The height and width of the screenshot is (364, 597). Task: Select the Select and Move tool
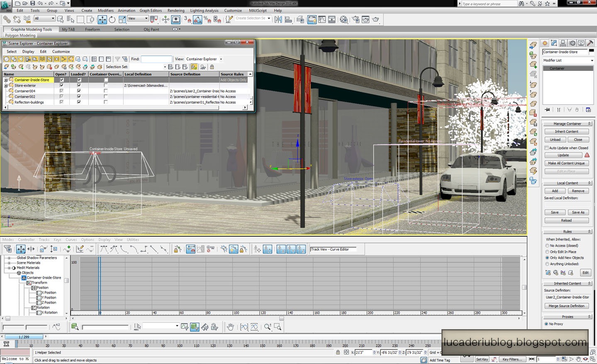click(102, 19)
